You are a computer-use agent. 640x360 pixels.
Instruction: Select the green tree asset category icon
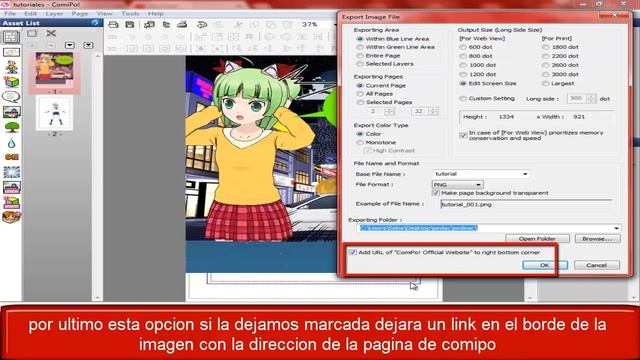point(11,127)
